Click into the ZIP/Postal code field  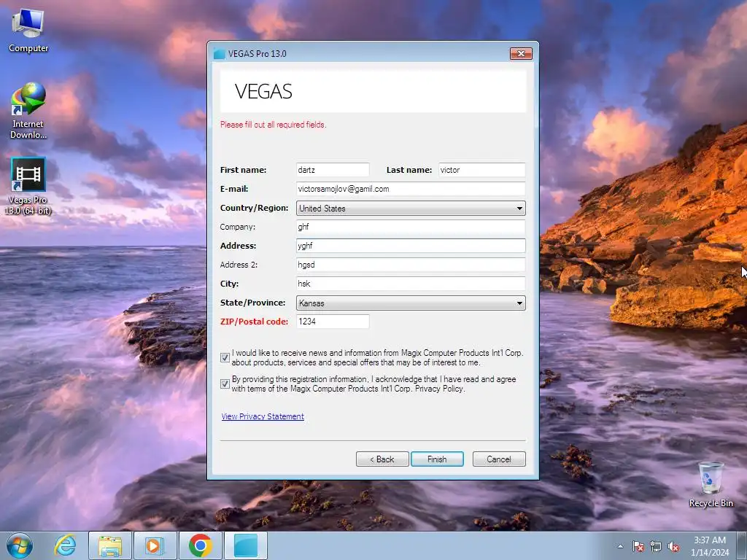click(x=333, y=322)
